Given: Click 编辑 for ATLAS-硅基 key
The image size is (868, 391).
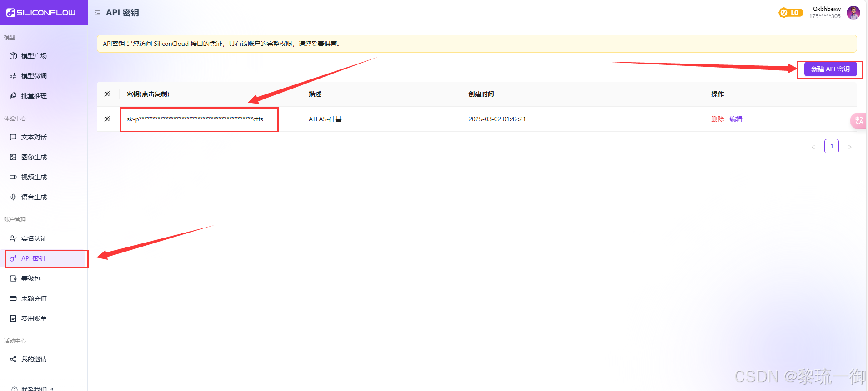Looking at the screenshot, I should pyautogui.click(x=736, y=119).
